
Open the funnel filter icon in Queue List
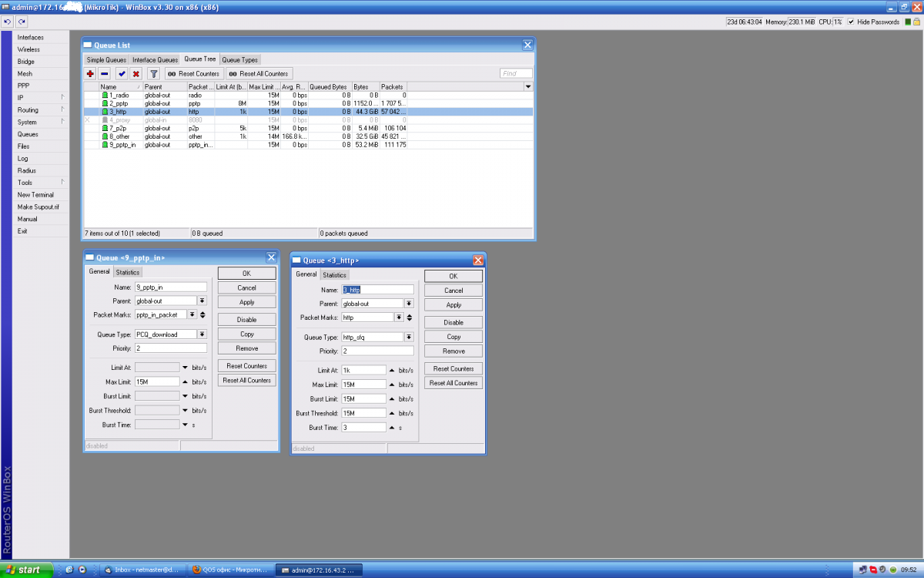[153, 73]
